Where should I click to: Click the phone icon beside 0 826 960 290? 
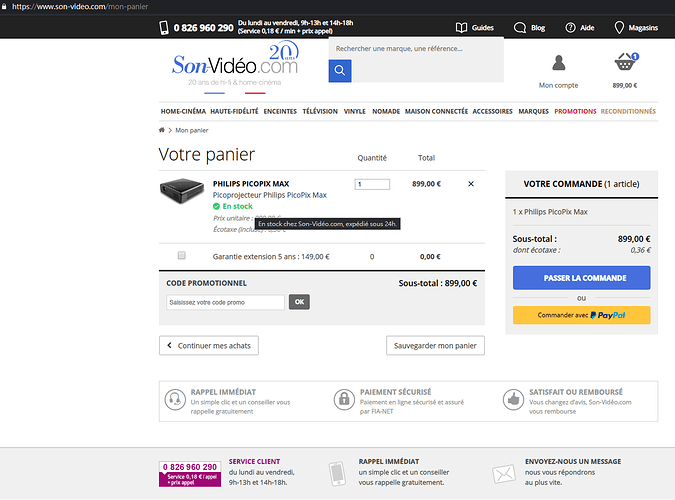click(x=164, y=28)
